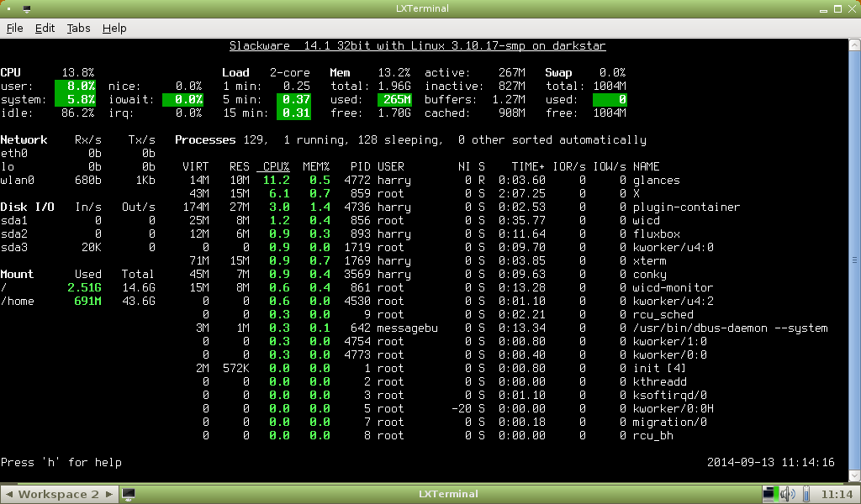
Task: Click the PID column header
Action: click(360, 166)
